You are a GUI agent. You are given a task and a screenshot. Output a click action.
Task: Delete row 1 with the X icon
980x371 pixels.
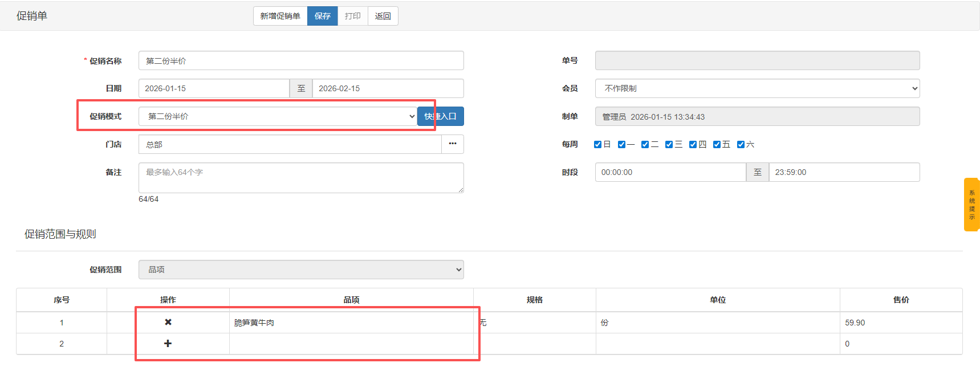[x=168, y=322]
